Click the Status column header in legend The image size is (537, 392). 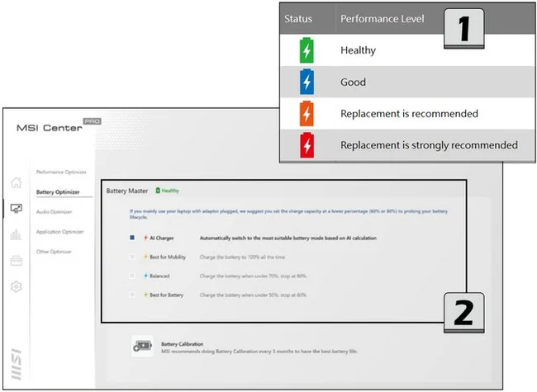[298, 18]
